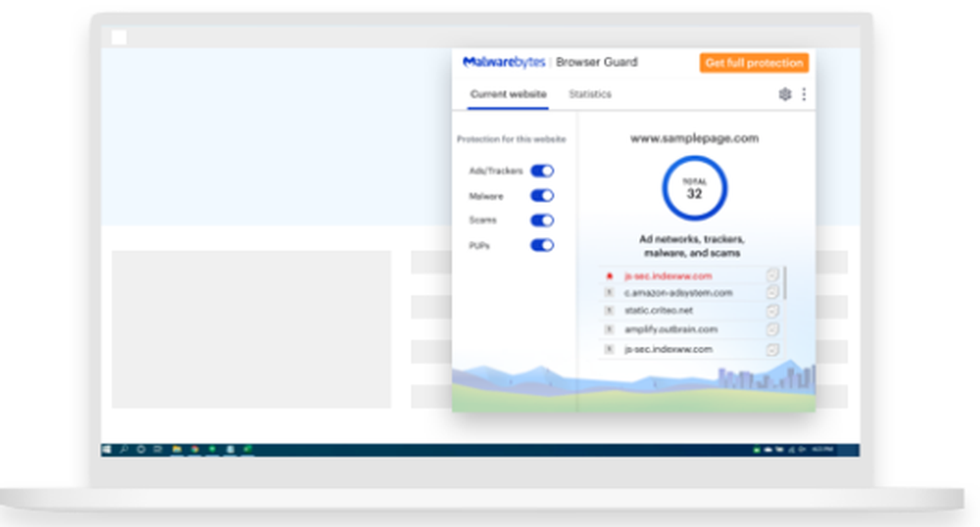Image resolution: width=980 pixels, height=527 pixels.
Task: Turn off the PUPs protection toggle
Action: tap(542, 246)
